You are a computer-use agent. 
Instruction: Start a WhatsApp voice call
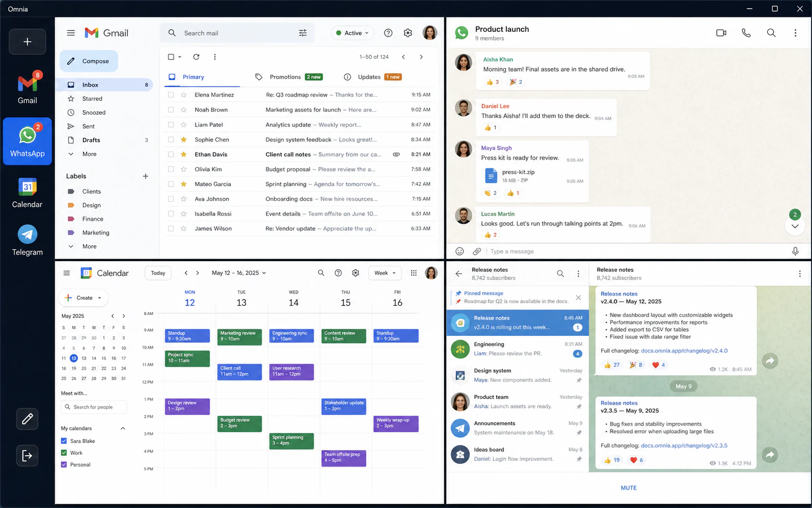tap(746, 33)
